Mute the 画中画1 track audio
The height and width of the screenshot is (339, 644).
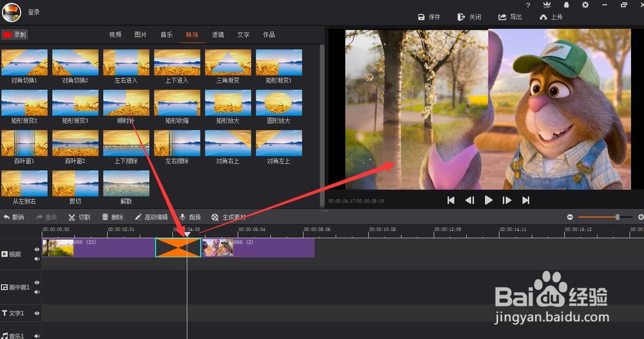[x=37, y=292]
